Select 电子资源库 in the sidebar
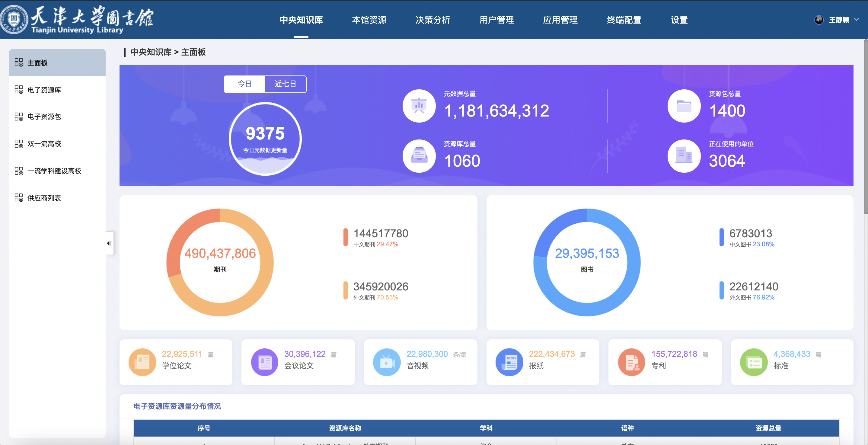Screen dimensions: 868x445 pyautogui.click(x=44, y=90)
